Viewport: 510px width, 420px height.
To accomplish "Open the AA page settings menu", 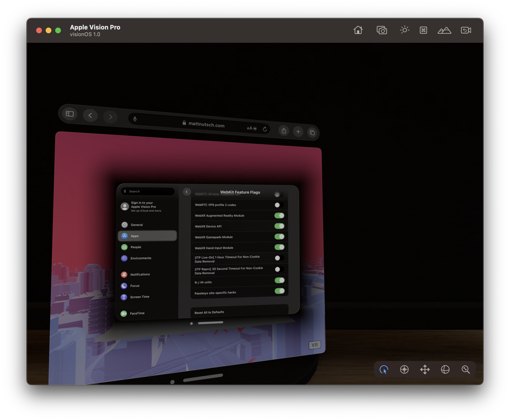I will tap(251, 128).
